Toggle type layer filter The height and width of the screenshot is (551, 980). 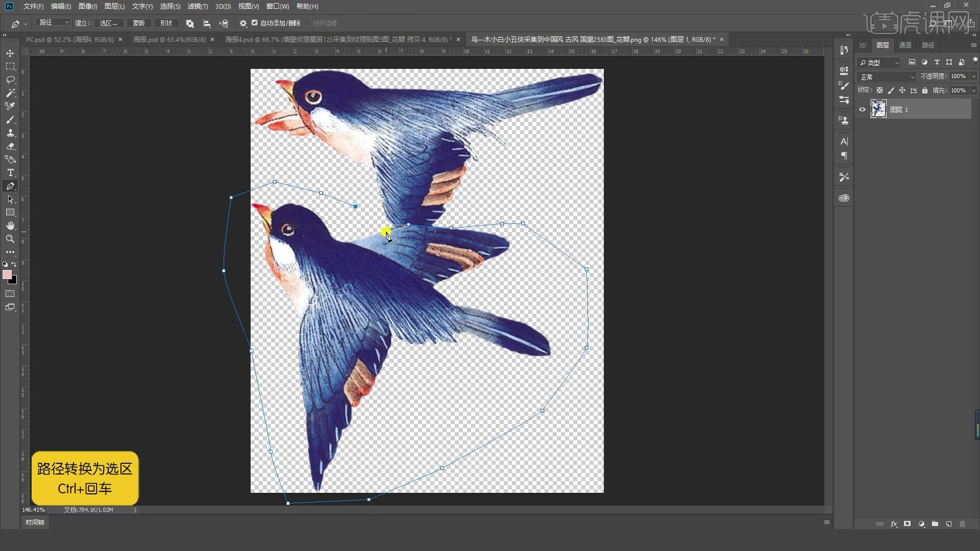937,62
